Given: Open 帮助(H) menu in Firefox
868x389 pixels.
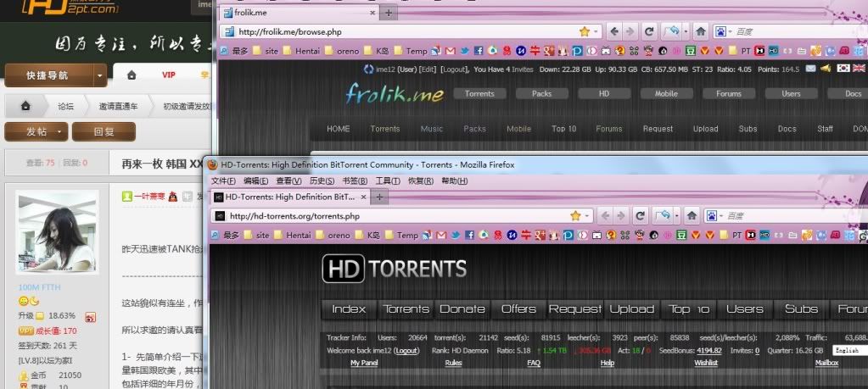Looking at the screenshot, I should (x=453, y=181).
